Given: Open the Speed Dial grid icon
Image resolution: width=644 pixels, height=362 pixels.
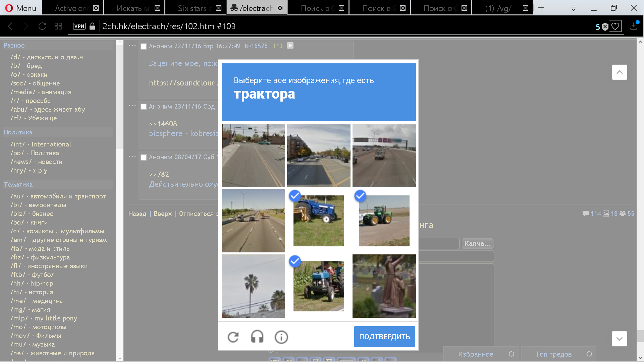Looking at the screenshot, I should tap(58, 26).
